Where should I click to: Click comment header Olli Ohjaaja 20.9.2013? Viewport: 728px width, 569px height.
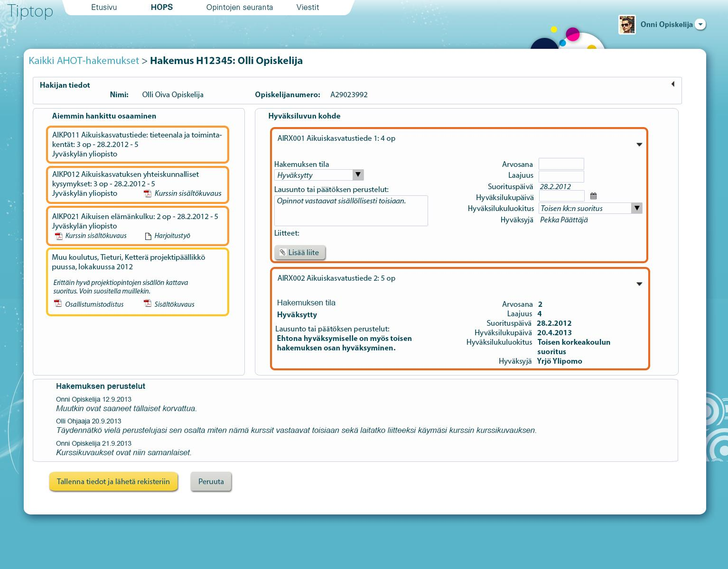click(89, 421)
